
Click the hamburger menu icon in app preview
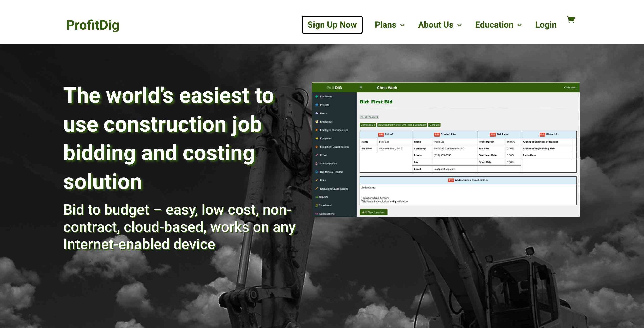pos(360,87)
